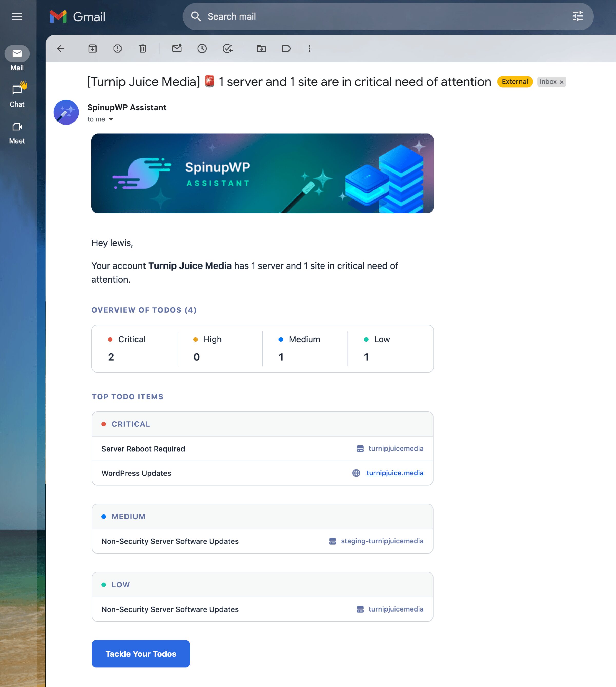616x687 pixels.
Task: Focus the Search mail field
Action: 388,17
